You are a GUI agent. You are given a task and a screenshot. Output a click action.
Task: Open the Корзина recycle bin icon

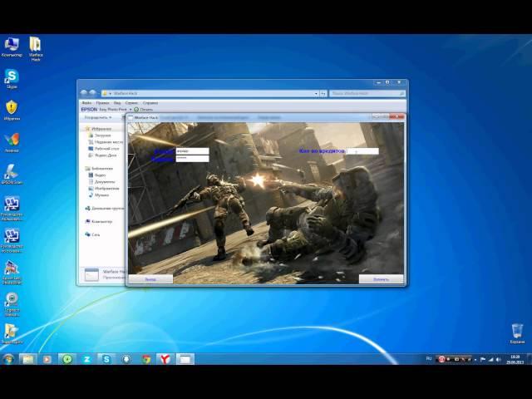[517, 333]
